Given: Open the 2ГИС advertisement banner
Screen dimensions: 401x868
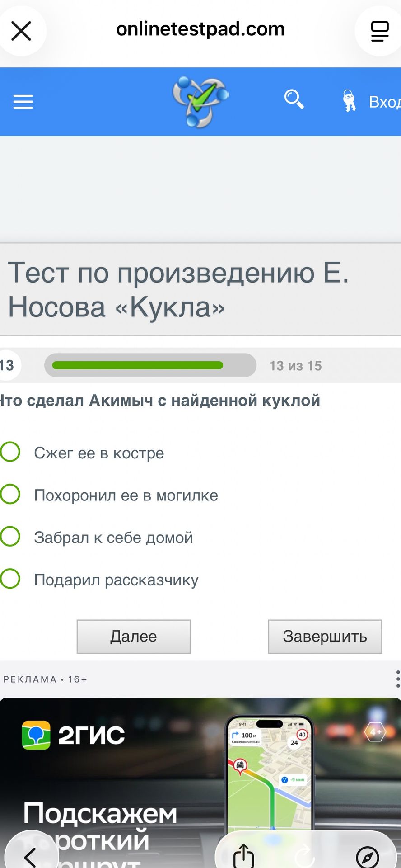Looking at the screenshot, I should 200,782.
